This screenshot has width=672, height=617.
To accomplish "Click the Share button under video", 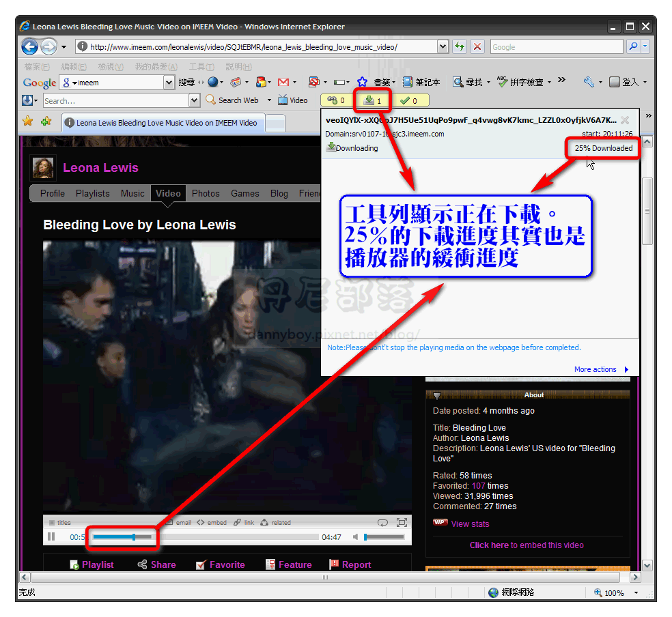I will pos(156,564).
